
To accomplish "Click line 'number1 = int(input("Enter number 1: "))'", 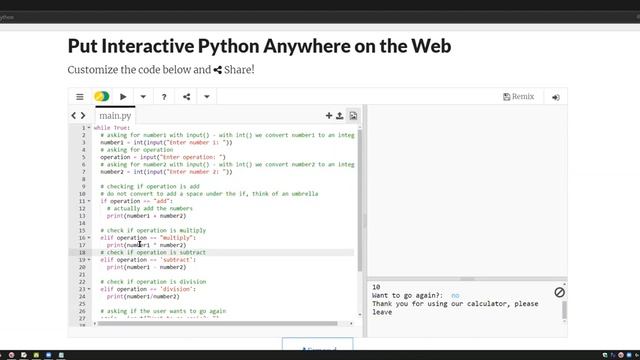I will point(166,142).
